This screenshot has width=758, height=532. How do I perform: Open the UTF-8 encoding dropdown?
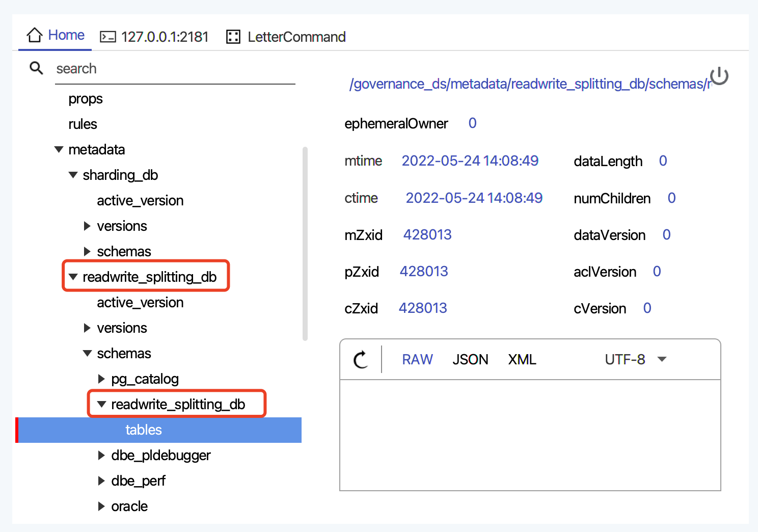click(x=635, y=359)
